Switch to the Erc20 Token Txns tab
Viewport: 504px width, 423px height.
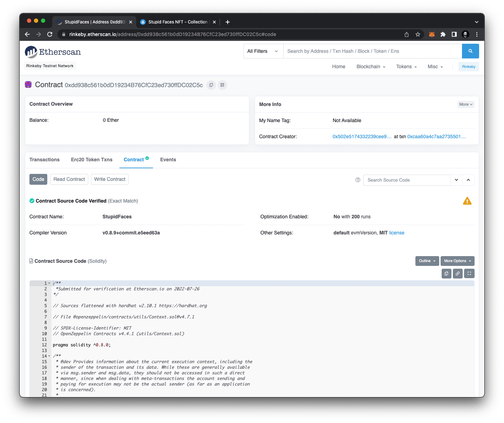click(92, 160)
